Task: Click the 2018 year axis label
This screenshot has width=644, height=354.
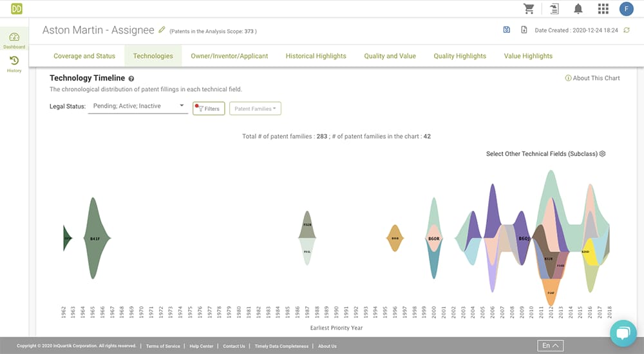Action: 609,311
